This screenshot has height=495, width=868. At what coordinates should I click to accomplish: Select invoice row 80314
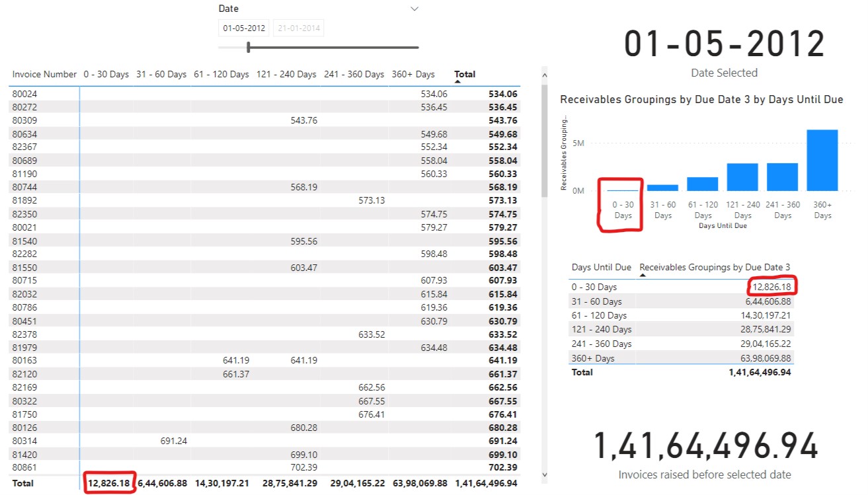click(265, 441)
